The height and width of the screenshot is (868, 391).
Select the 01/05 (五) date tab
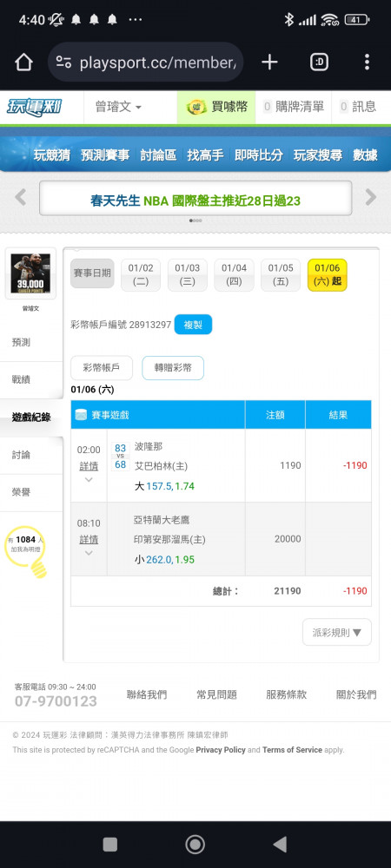coord(281,274)
